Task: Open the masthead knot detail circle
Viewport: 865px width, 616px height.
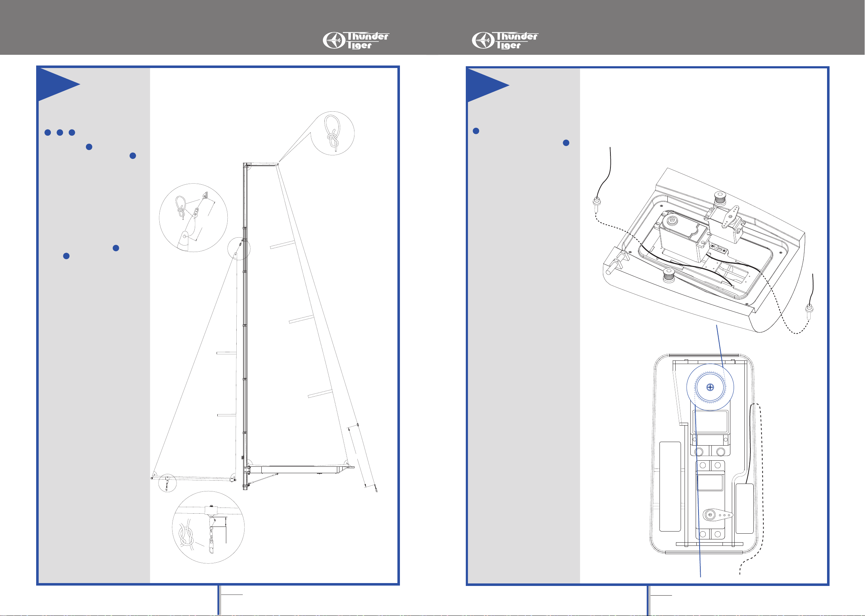Action: [332, 133]
